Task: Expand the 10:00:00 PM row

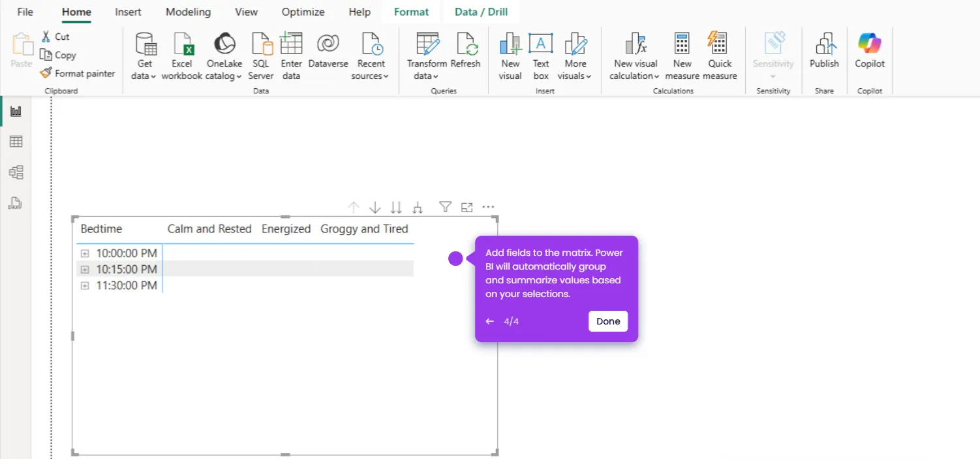Action: 85,253
